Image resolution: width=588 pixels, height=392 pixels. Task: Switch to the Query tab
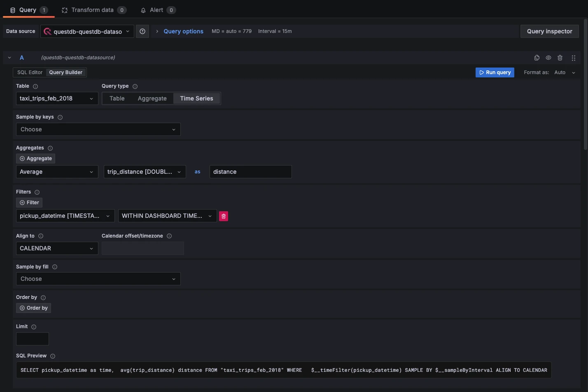(x=28, y=10)
